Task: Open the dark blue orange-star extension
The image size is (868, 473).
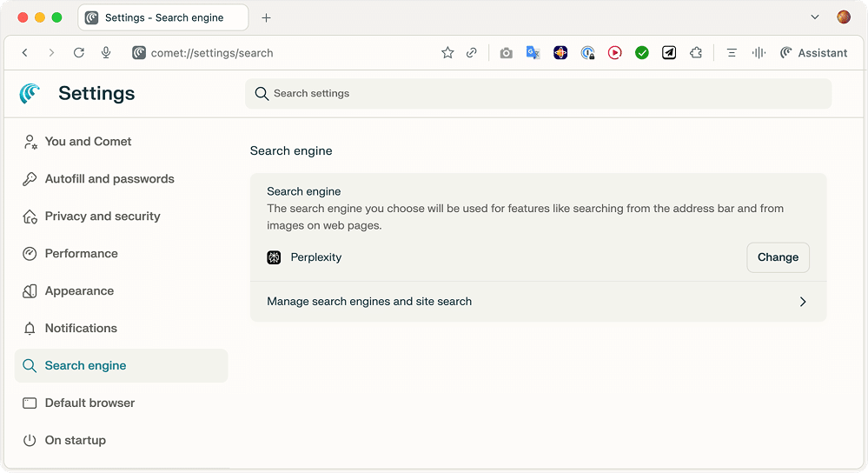Action: 560,53
